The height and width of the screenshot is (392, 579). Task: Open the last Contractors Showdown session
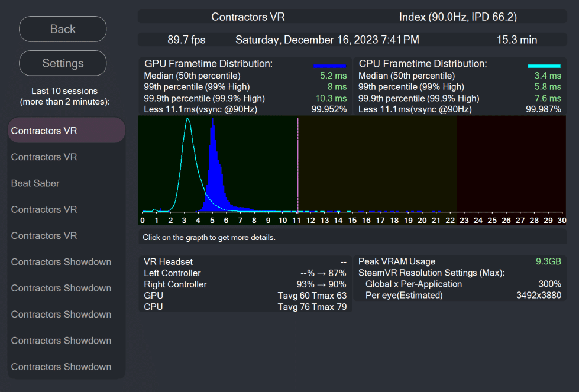click(x=66, y=367)
